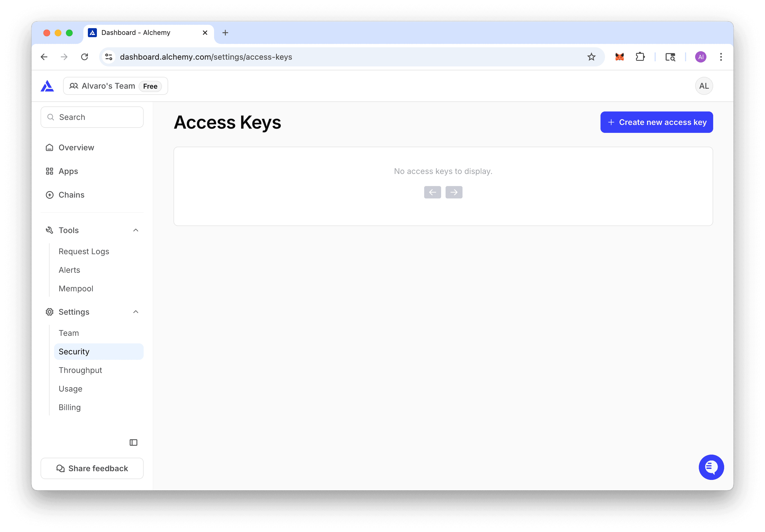Open the browser extensions puzzle icon

pos(640,57)
